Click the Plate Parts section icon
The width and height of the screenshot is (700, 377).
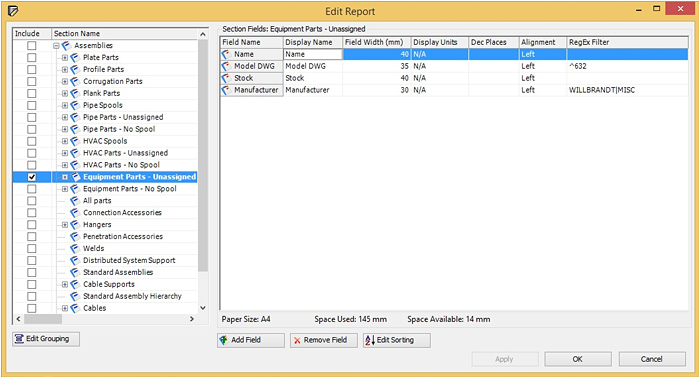pyautogui.click(x=75, y=58)
